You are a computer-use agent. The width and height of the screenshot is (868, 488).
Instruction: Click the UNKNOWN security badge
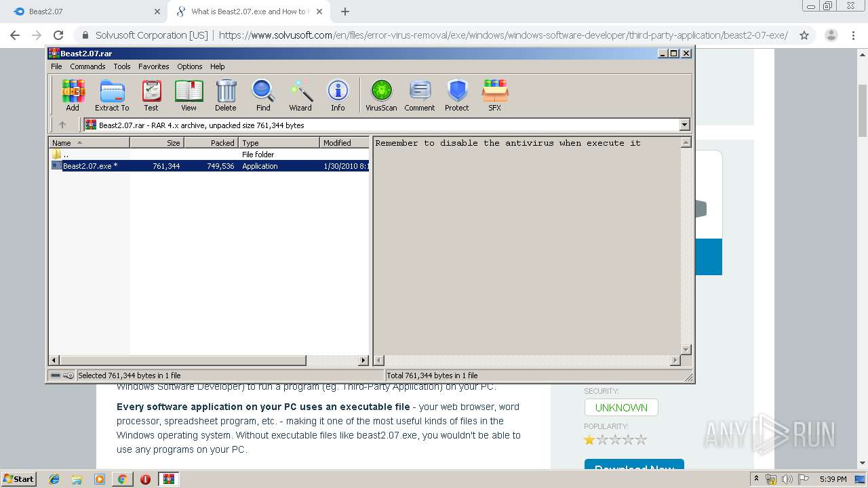(x=621, y=407)
